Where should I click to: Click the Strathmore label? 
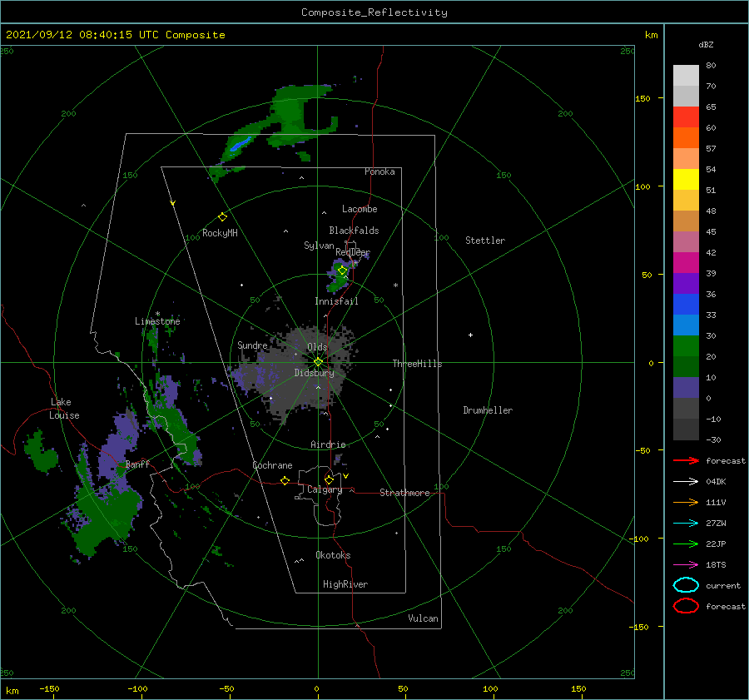pos(404,493)
